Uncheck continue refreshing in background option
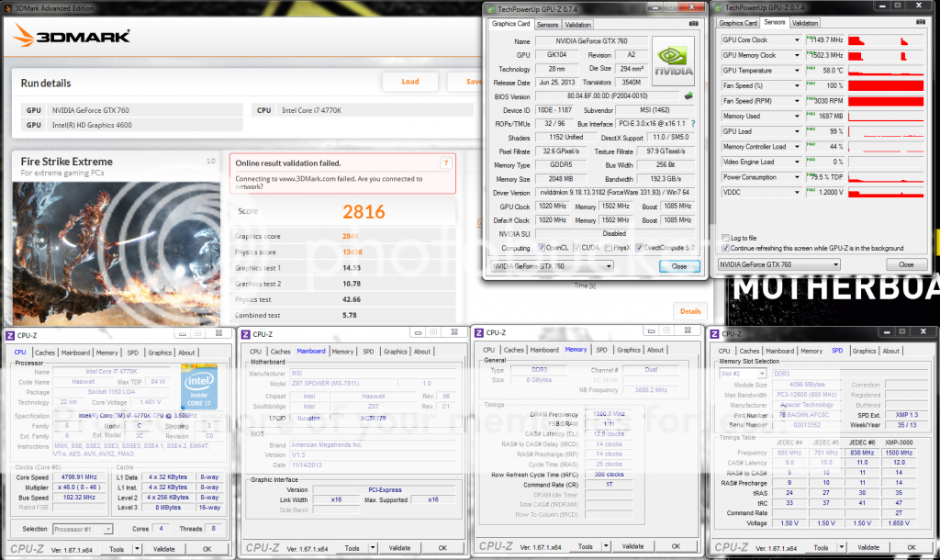 click(x=726, y=248)
